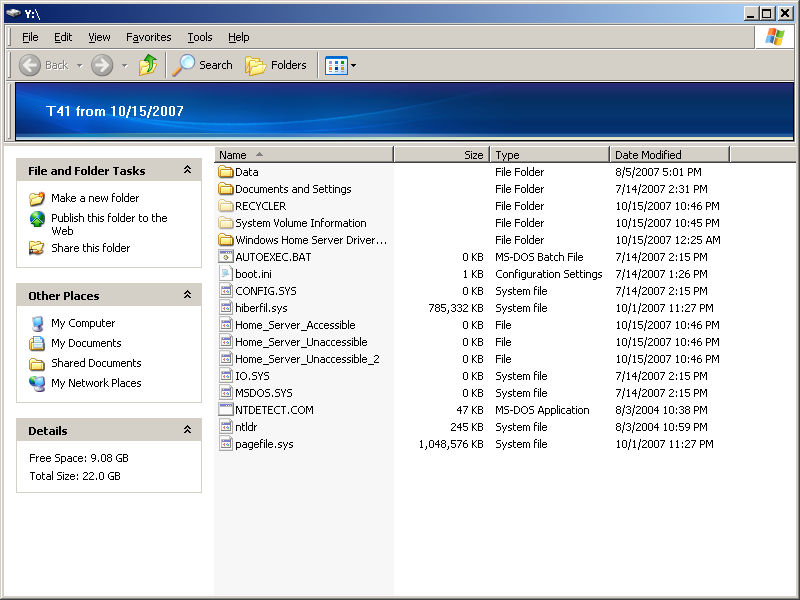Click the MS-DOS Batch File type cell
The height and width of the screenshot is (600, 800).
[539, 257]
